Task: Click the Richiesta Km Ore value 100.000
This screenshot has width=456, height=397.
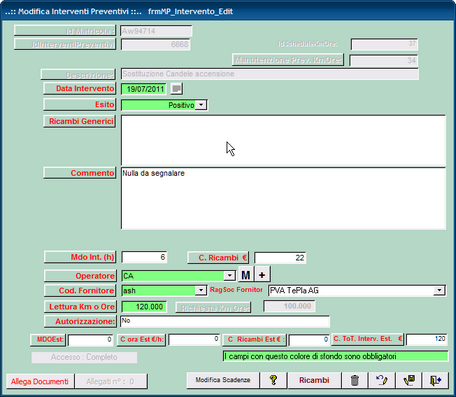Action: (289, 306)
